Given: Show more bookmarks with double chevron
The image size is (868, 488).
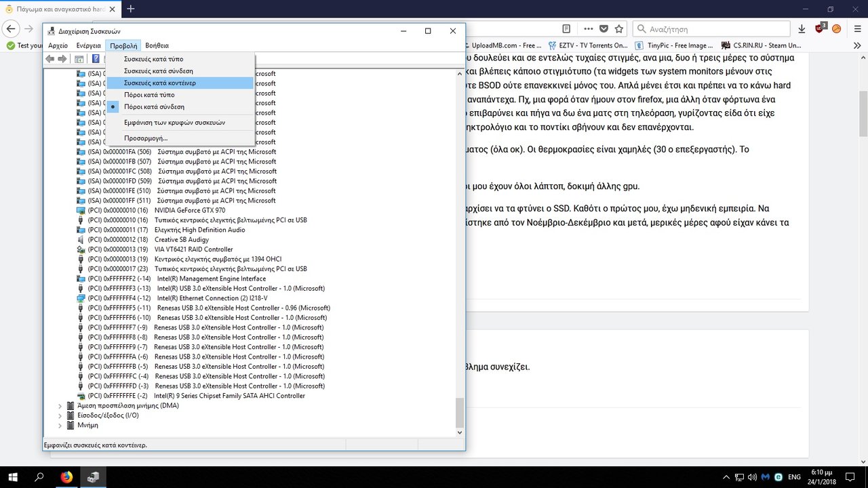Looking at the screenshot, I should (x=858, y=45).
